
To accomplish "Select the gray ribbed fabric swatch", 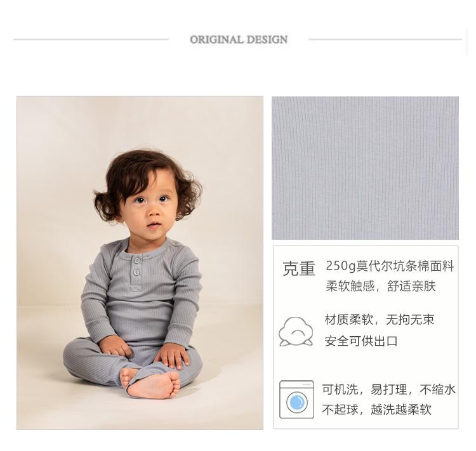I will pos(365,168).
